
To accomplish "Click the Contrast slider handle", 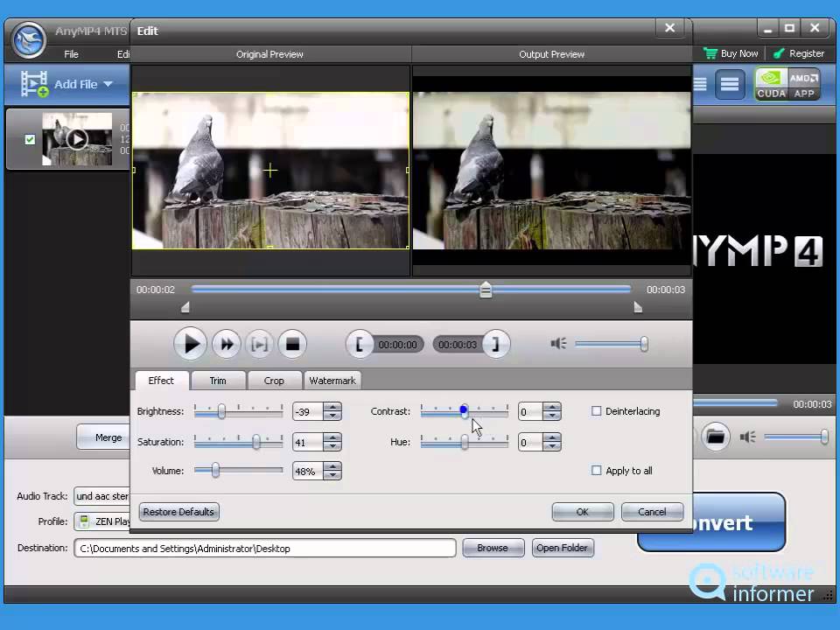I will [x=464, y=411].
